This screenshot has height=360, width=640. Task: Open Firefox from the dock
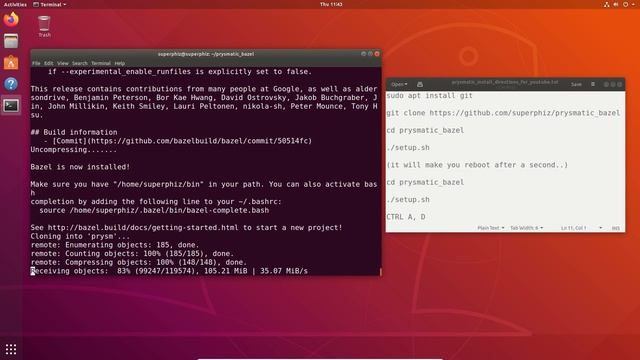point(11,19)
